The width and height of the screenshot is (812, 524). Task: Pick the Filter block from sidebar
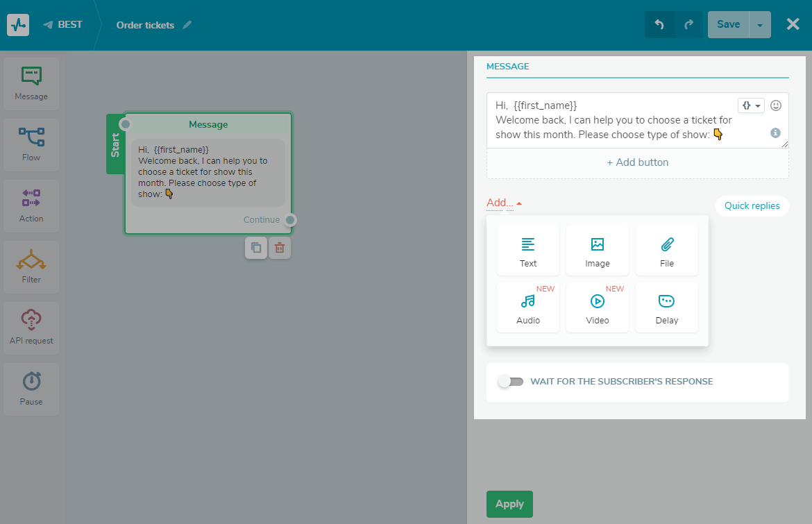coord(31,267)
